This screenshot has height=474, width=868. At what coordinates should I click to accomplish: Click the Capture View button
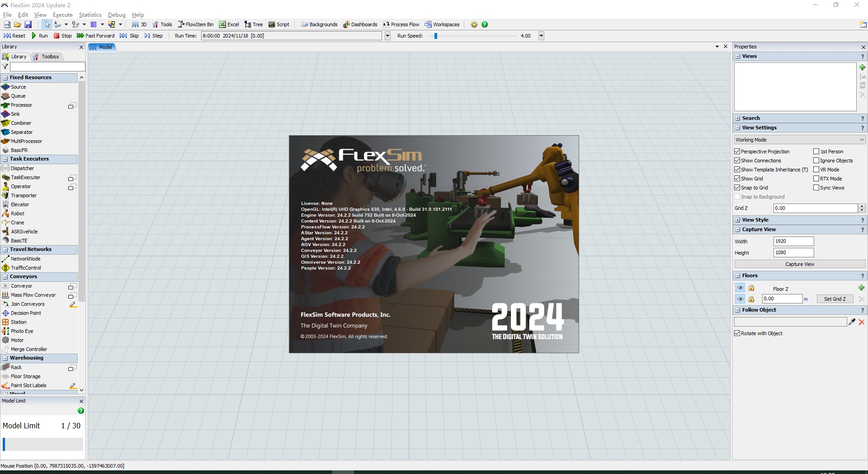799,264
